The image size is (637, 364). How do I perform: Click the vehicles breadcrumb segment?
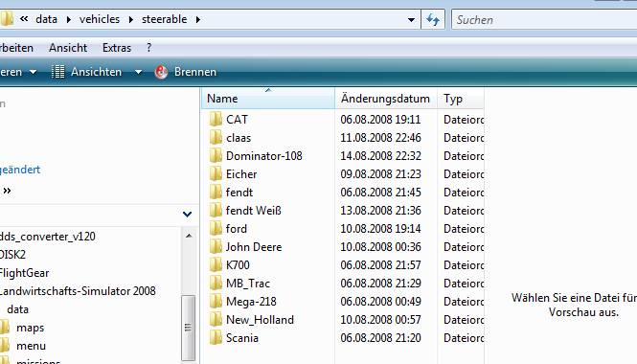[100, 19]
